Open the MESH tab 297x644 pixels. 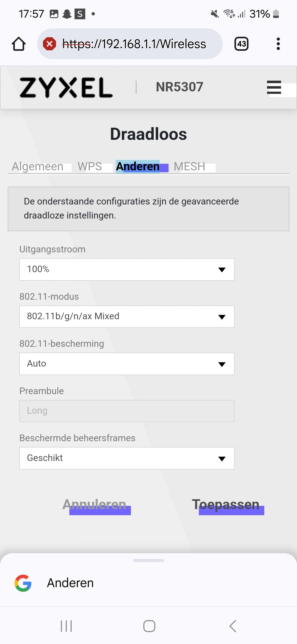189,167
